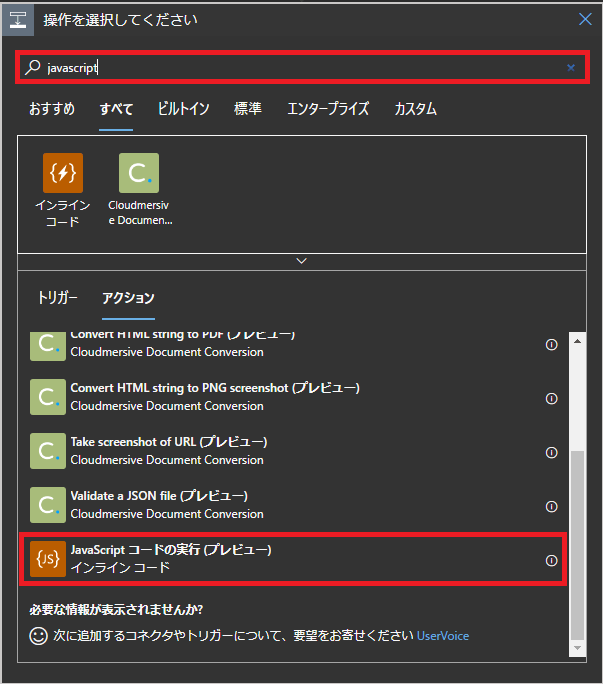Switch to the すべて tab
Screen dimensions: 603x684
point(116,109)
